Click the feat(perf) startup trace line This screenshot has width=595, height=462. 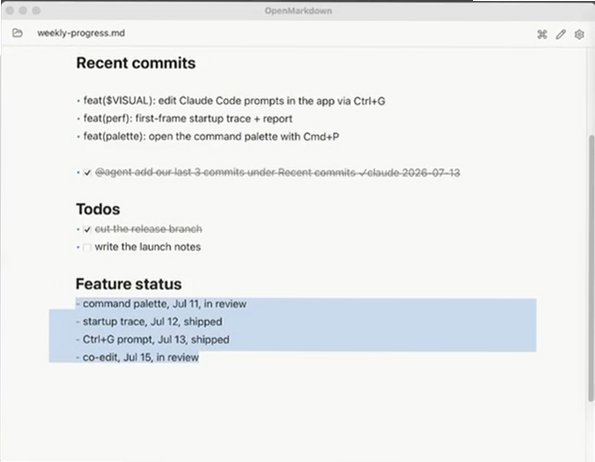pyautogui.click(x=188, y=119)
